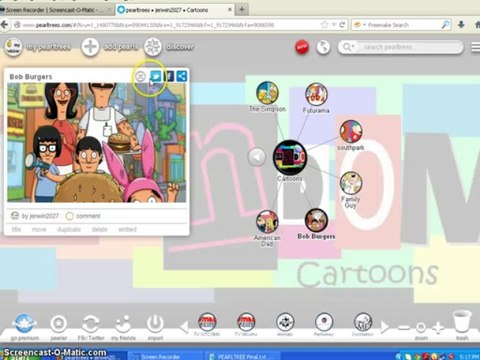Select the southpark pearl
The height and width of the screenshot is (360, 480).
[351, 131]
